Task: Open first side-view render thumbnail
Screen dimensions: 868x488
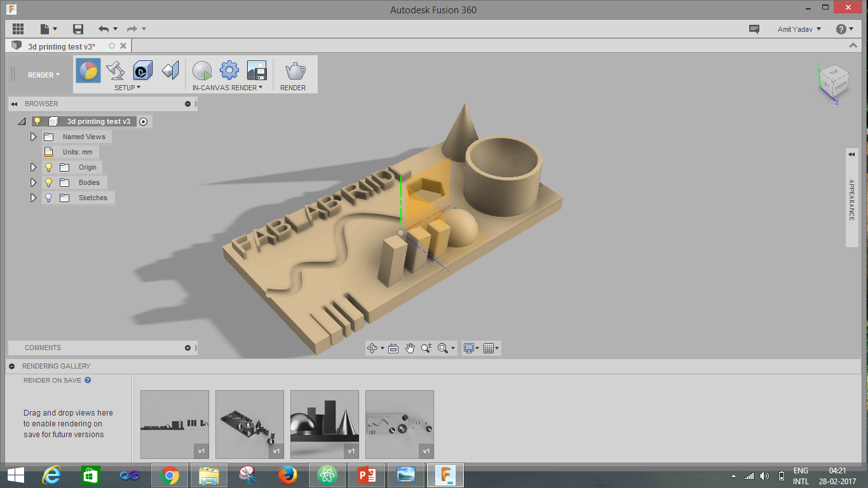Action: pos(175,424)
